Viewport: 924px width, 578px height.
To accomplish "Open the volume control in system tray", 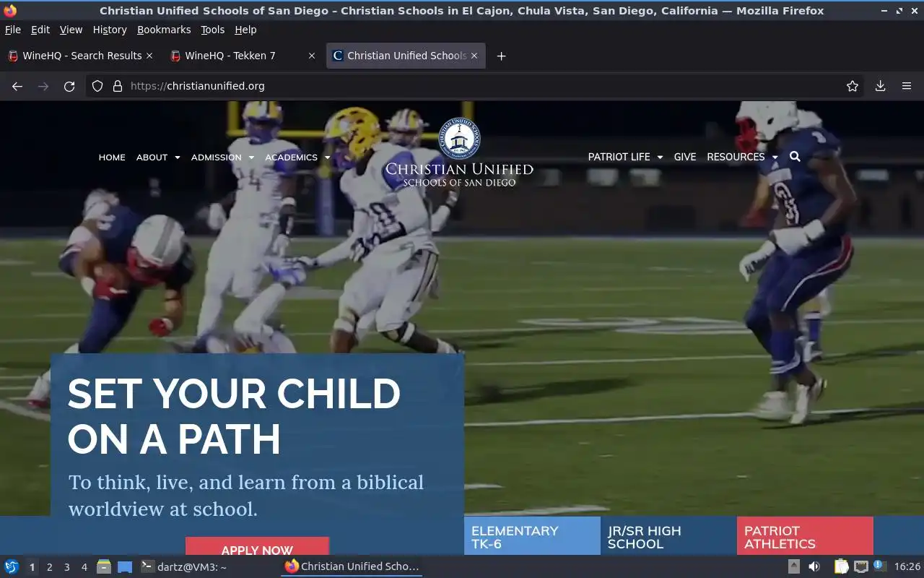I will (x=814, y=567).
